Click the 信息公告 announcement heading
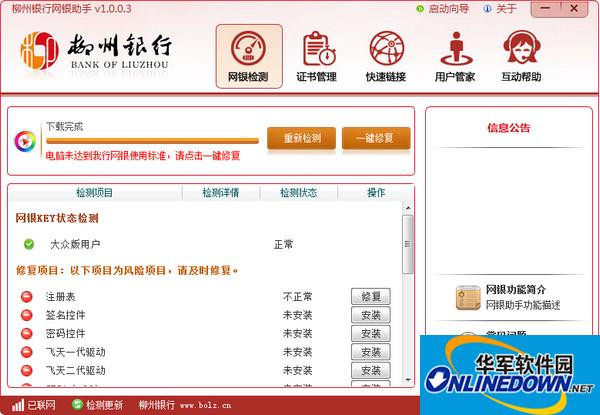The image size is (600, 415). (x=509, y=128)
